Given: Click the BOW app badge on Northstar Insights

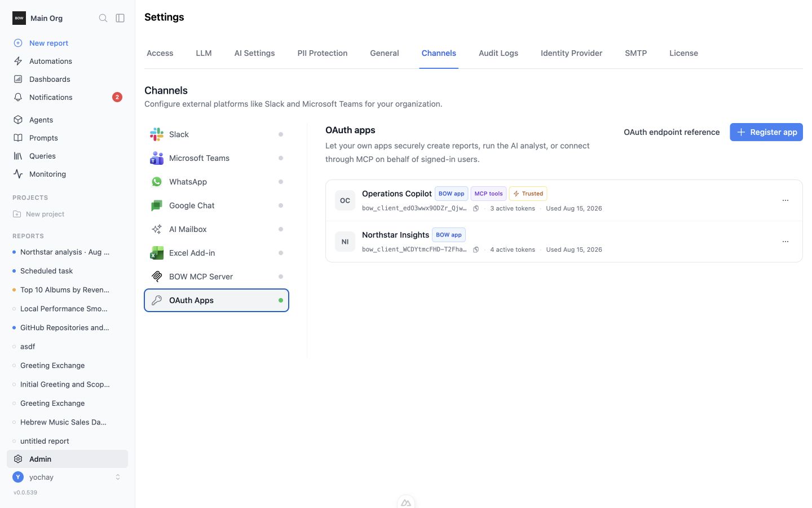Looking at the screenshot, I should point(449,235).
